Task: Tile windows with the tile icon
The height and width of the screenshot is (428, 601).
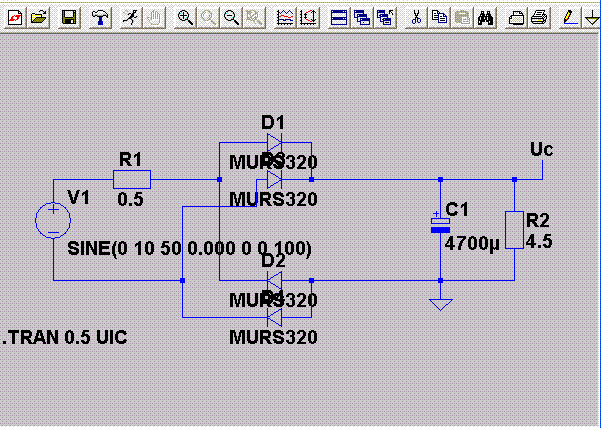Action: click(x=339, y=18)
